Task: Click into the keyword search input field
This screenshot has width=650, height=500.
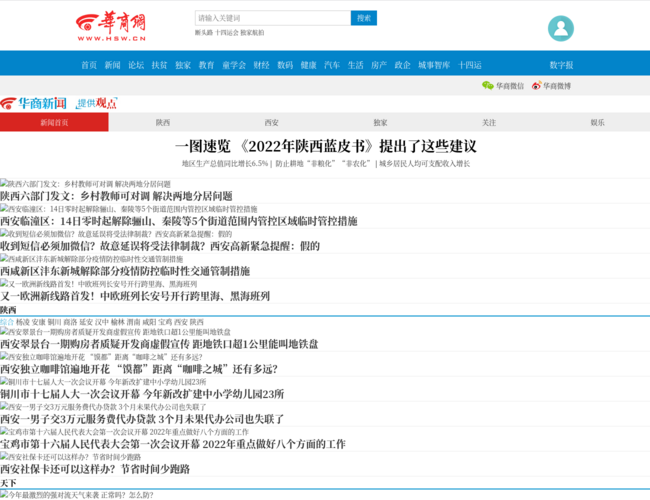Action: (272, 18)
